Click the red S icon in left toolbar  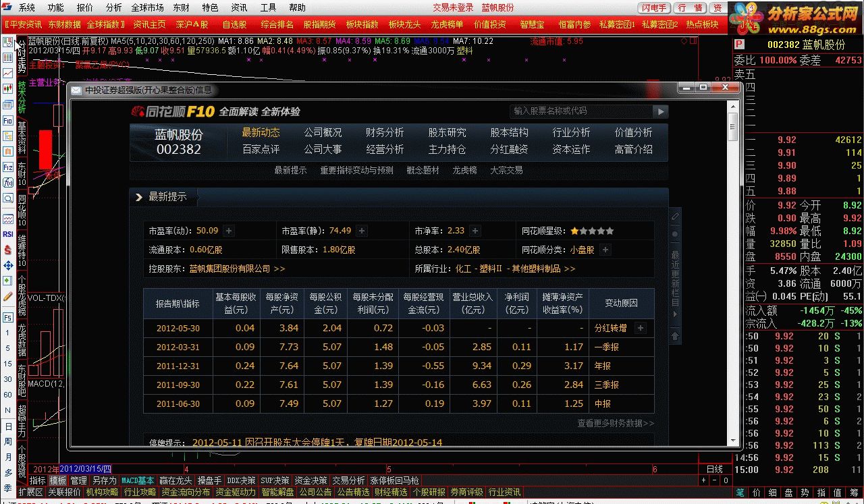pyautogui.click(x=7, y=250)
